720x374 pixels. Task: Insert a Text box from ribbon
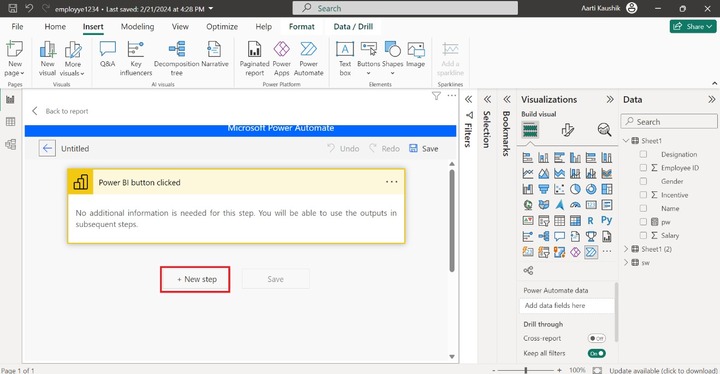345,59
